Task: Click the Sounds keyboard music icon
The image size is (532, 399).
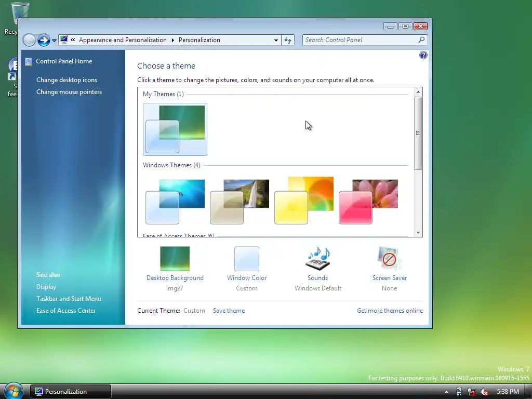Action: coord(318,259)
